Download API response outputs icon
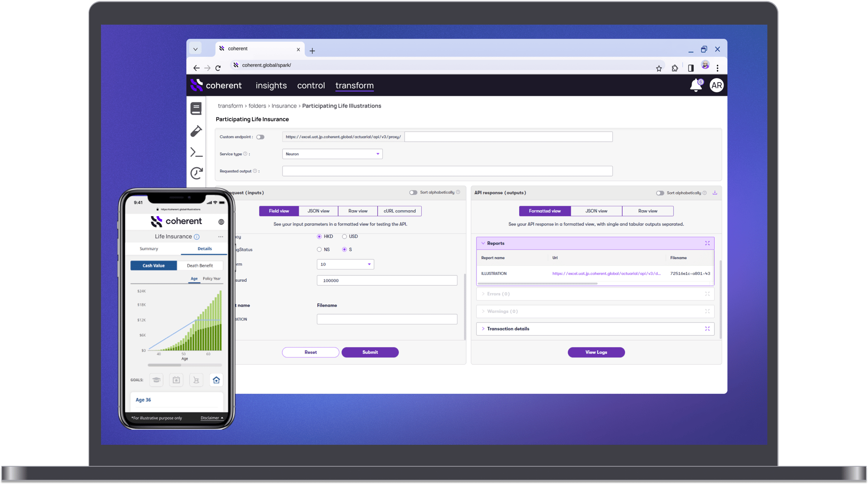The height and width of the screenshot is (484, 868). click(715, 193)
